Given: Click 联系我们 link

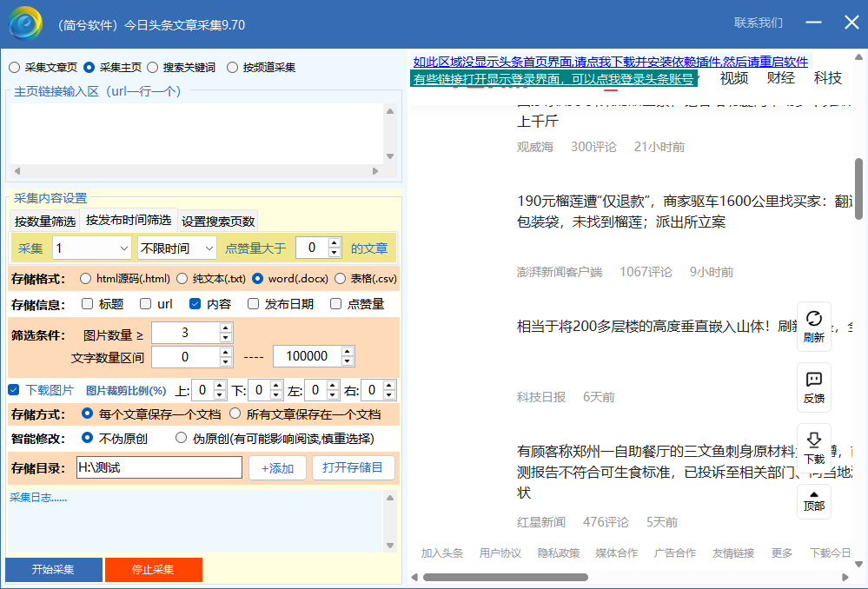Looking at the screenshot, I should click(759, 23).
